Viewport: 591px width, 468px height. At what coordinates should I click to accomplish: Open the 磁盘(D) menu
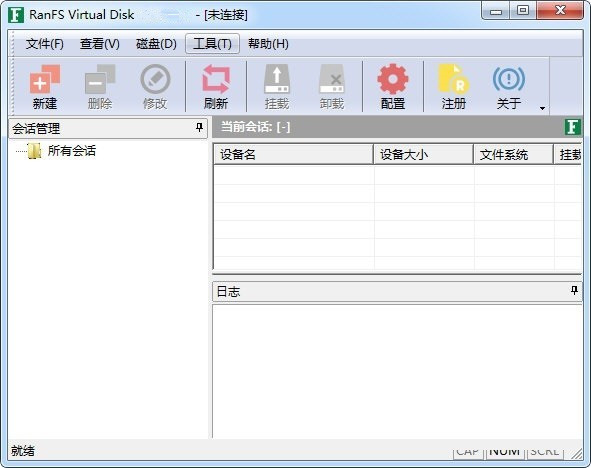[x=156, y=44]
